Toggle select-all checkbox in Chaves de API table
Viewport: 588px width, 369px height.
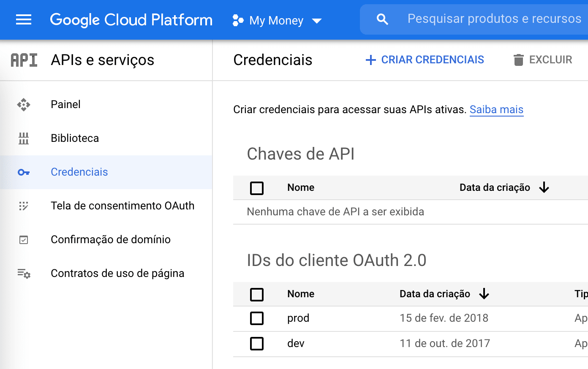click(257, 188)
